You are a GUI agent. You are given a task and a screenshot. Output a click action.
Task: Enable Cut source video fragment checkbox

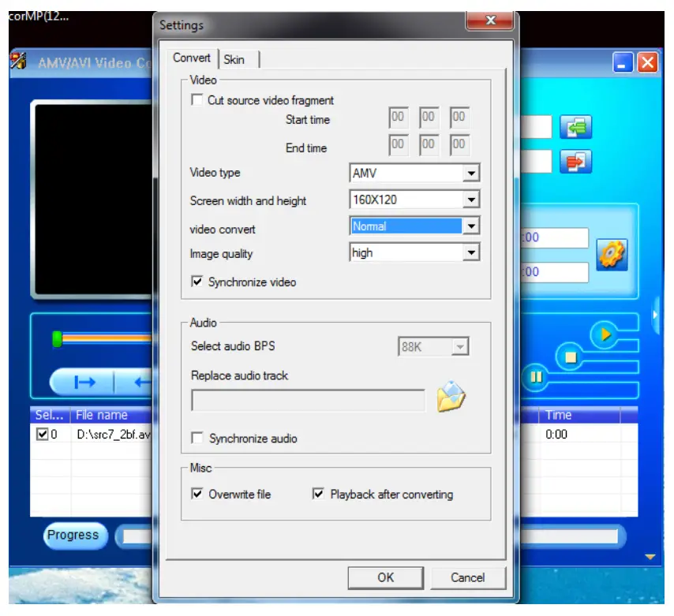[197, 99]
